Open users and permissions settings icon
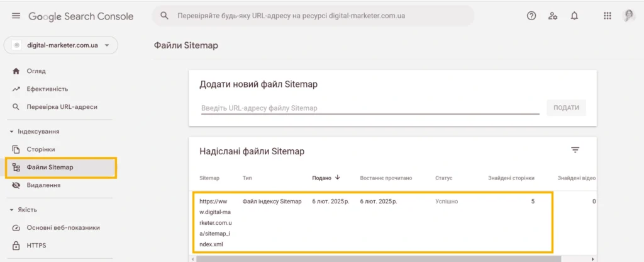Image resolution: width=644 pixels, height=262 pixels. [x=553, y=16]
